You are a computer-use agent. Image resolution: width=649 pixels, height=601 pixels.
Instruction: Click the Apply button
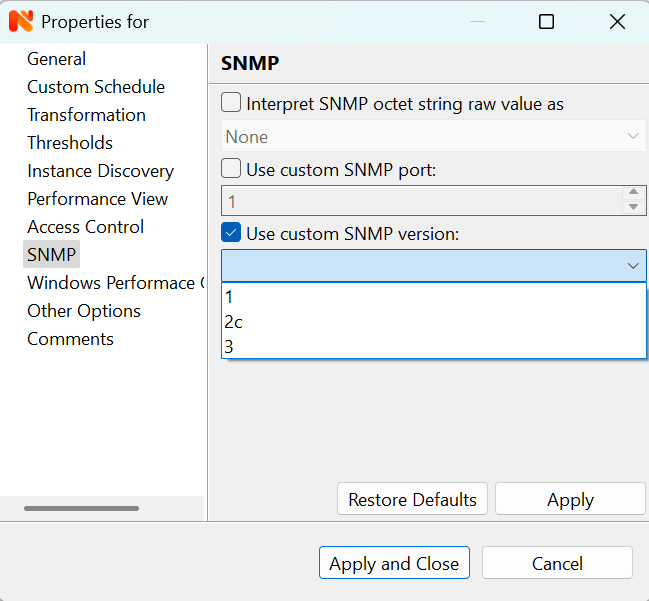pyautogui.click(x=570, y=499)
